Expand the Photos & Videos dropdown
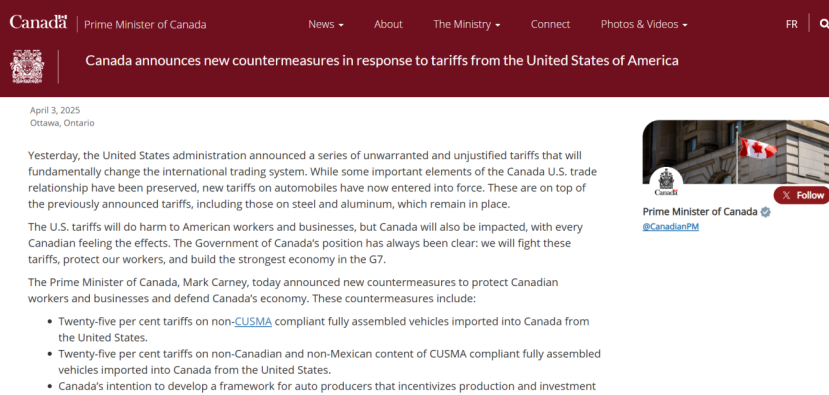 click(x=644, y=24)
